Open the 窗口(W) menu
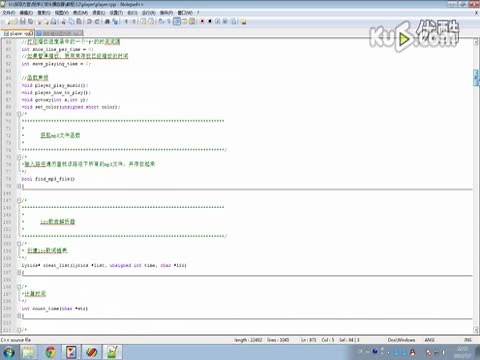This screenshot has height=360, width=480. [x=185, y=13]
